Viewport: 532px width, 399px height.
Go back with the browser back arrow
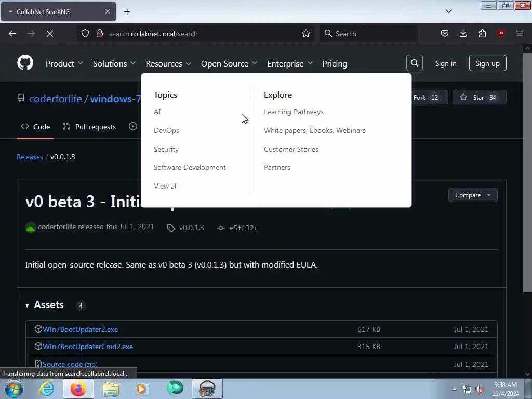coord(12,34)
